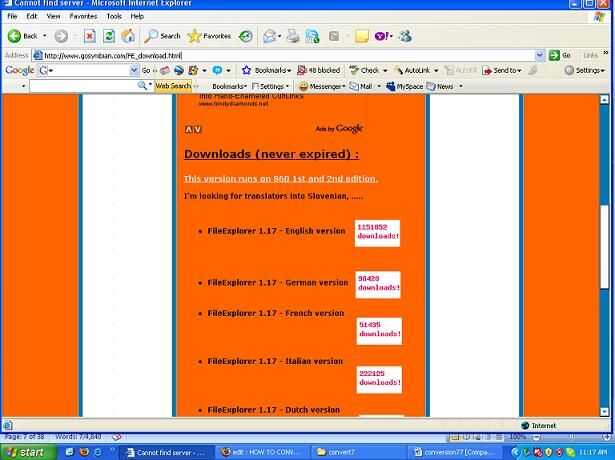Open the File menu
This screenshot has height=460, width=615.
[12, 16]
